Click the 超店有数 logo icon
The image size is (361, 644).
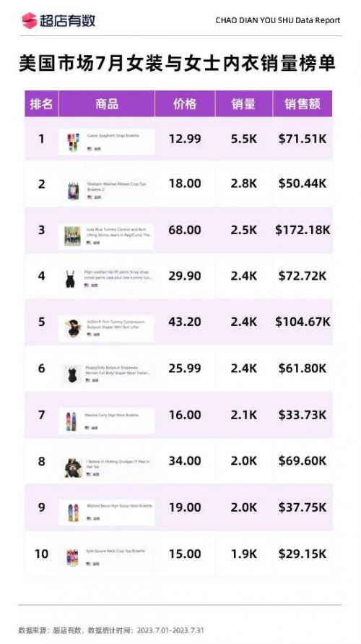(29, 20)
